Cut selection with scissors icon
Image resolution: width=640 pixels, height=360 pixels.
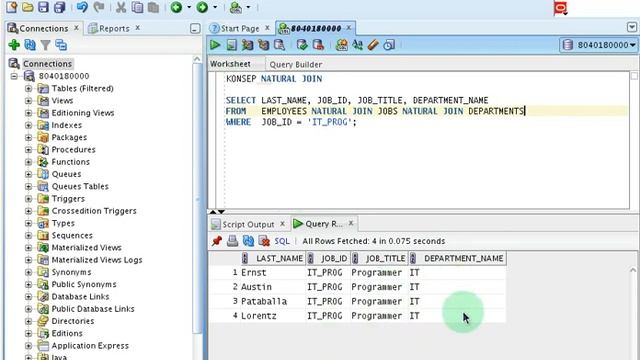(121, 7)
